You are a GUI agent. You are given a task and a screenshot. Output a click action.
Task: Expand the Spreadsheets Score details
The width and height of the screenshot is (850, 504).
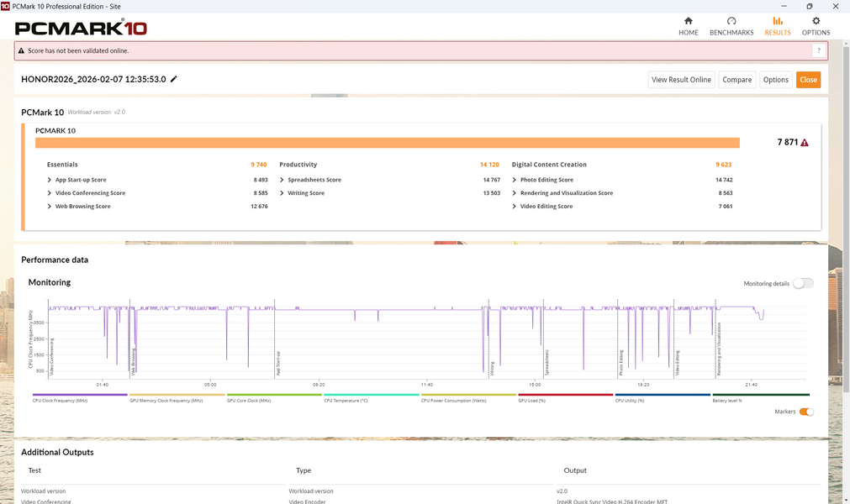(x=282, y=180)
